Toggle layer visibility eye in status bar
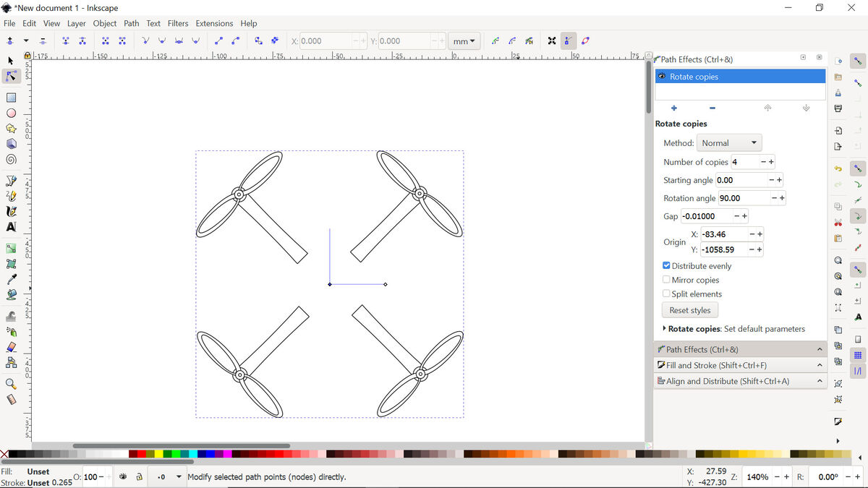The width and height of the screenshot is (868, 488). coord(123,477)
